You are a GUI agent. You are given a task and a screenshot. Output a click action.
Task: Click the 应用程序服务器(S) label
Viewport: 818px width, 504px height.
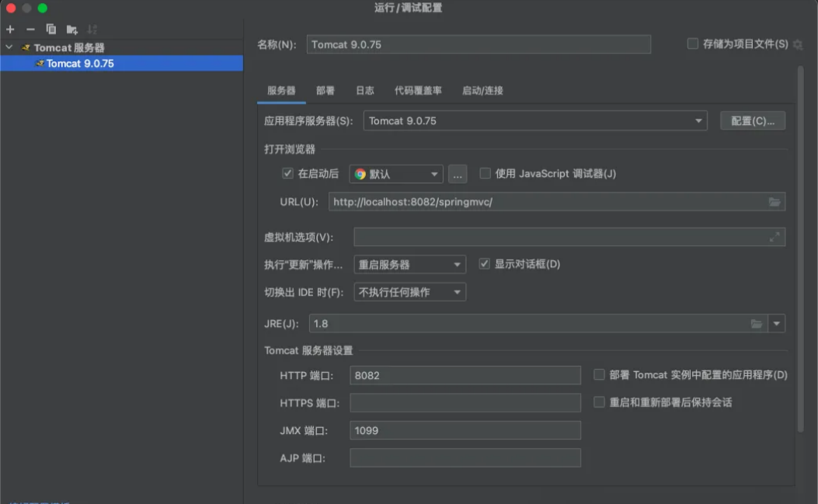point(308,121)
